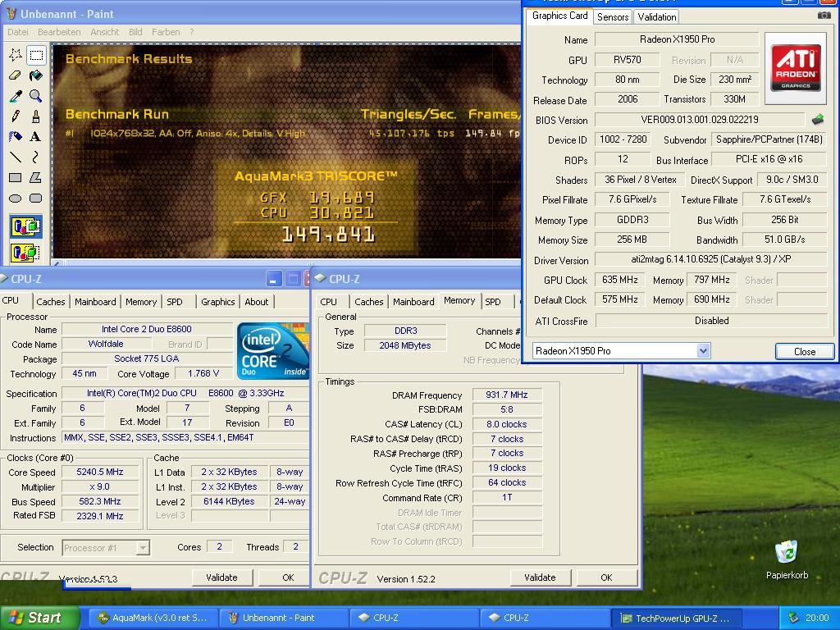Choose the Pencil tool in Paint
Image resolution: width=840 pixels, height=630 pixels.
click(x=16, y=116)
